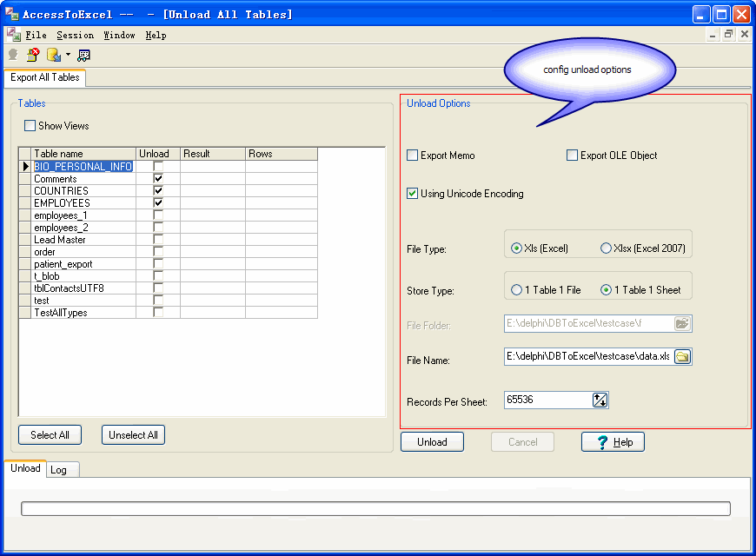Click the Rows column header
This screenshot has height=556, width=756.
click(x=282, y=154)
